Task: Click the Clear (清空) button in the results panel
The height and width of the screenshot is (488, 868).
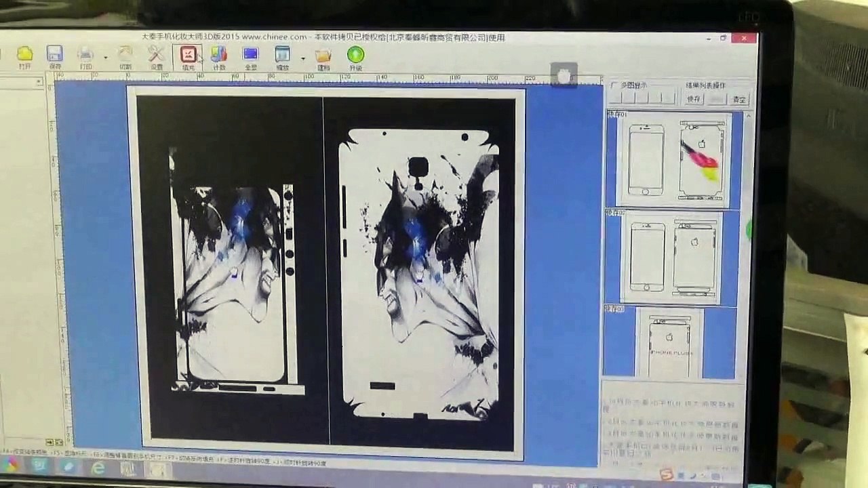Action: tap(738, 100)
